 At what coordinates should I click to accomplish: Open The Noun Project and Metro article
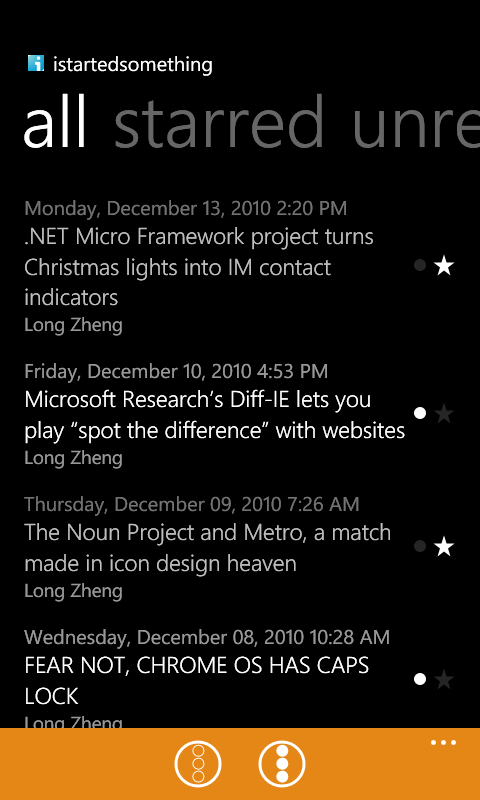pos(208,548)
